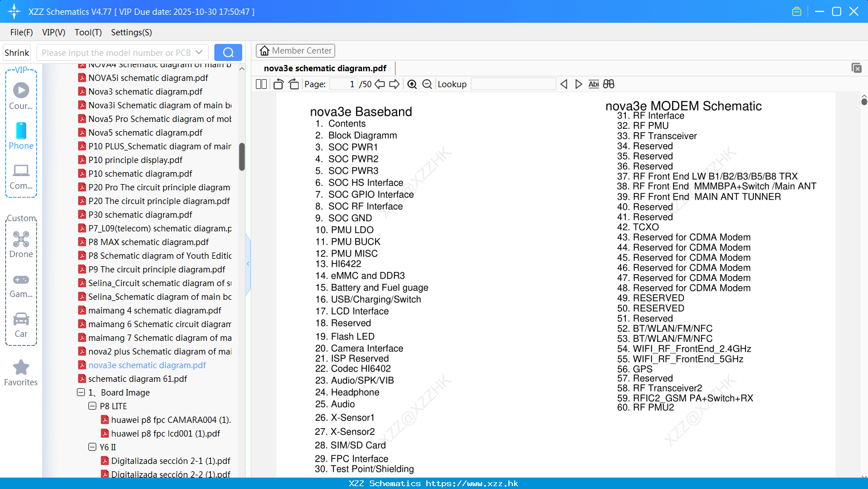Viewport: 868px width, 489px height.
Task: Open P8 MAX schematic diagram.pdf
Action: (x=149, y=242)
